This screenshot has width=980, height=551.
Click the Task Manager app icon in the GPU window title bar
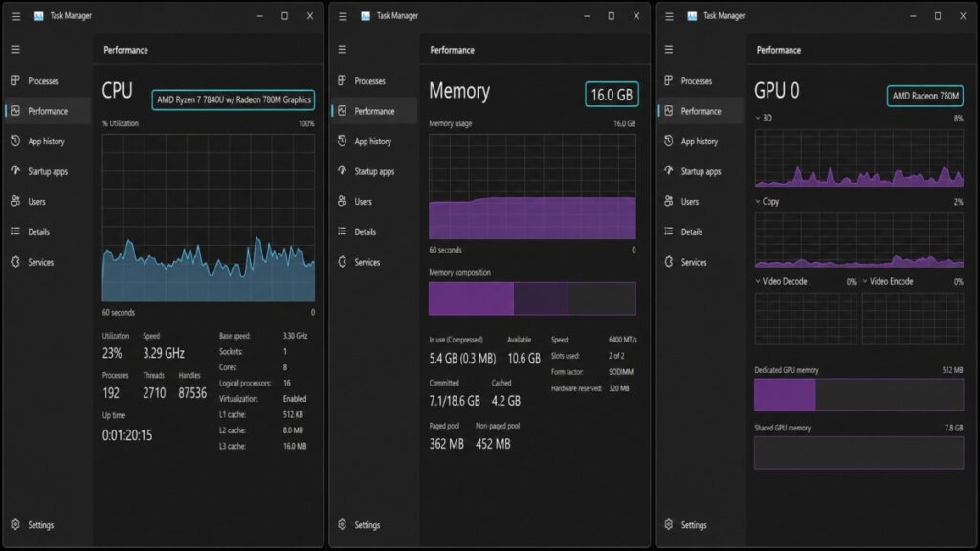click(x=692, y=16)
